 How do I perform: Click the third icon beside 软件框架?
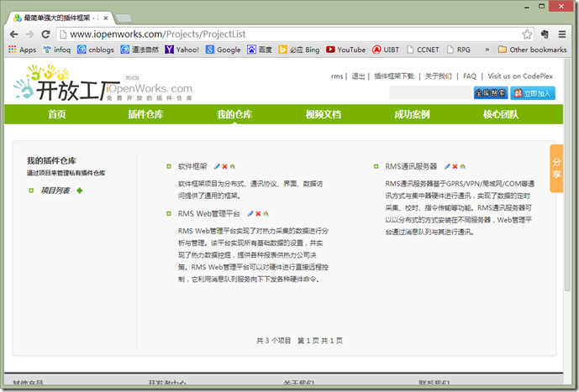232,167
